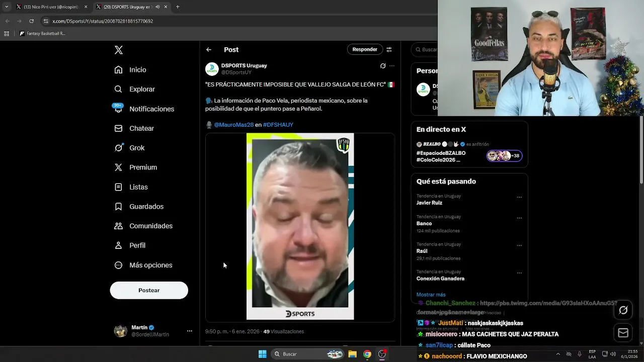Open Chrome in Windows taskbar
The height and width of the screenshot is (362, 644).
(x=367, y=354)
